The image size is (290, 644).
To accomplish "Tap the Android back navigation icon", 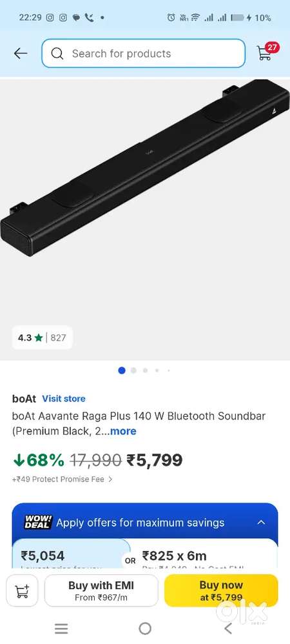I will click(229, 629).
